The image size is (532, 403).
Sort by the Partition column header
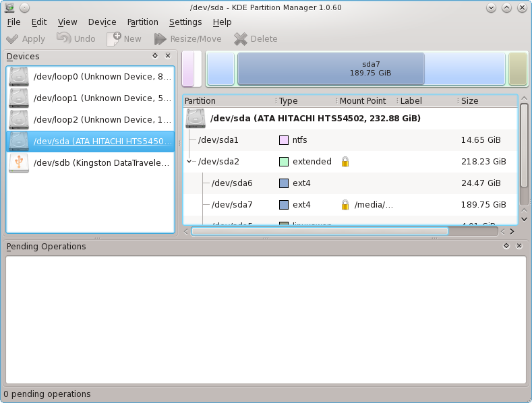click(x=229, y=101)
